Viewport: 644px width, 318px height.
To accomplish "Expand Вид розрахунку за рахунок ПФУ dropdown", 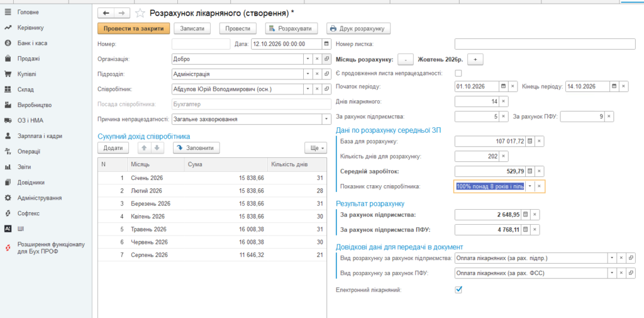I will 612,273.
